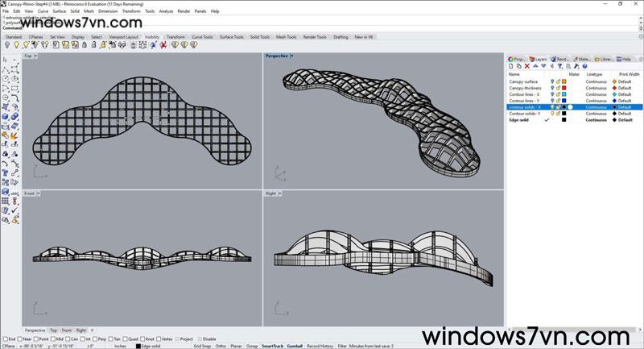The width and height of the screenshot is (644, 349).
Task: Click the New Layer icon in Layers panel
Action: point(510,66)
